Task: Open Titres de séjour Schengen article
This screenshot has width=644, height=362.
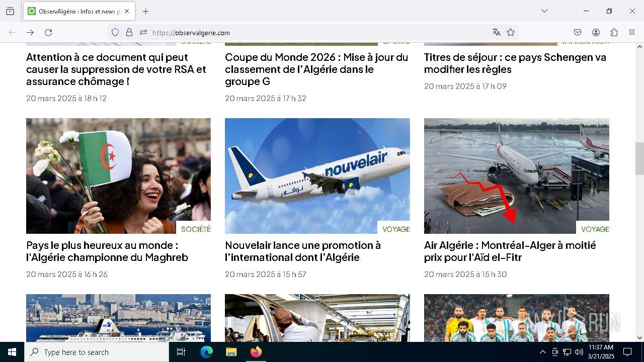Action: (x=515, y=63)
